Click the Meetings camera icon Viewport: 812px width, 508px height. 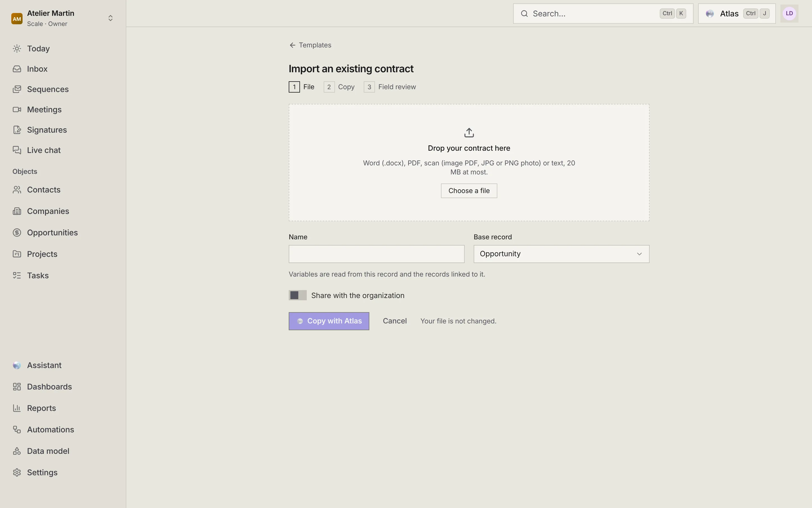pyautogui.click(x=17, y=110)
